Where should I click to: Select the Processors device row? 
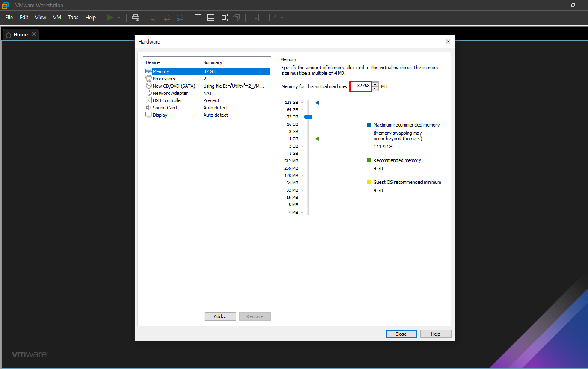pyautogui.click(x=207, y=79)
